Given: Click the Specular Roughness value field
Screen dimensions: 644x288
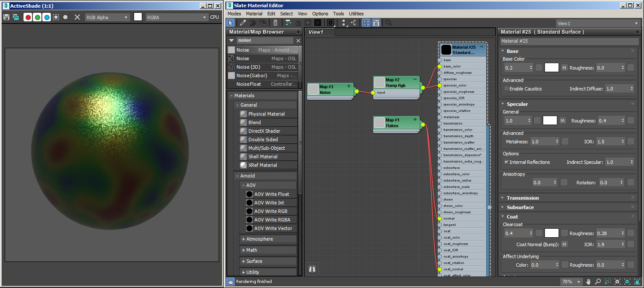Looking at the screenshot, I should point(608,121).
